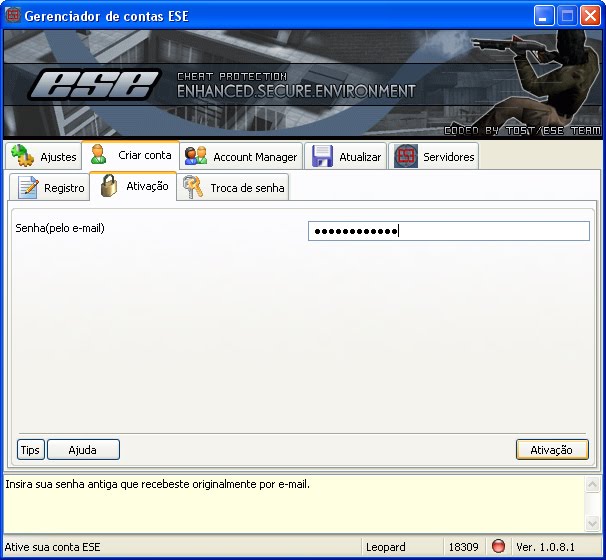Click the Registro notepad and pencil icon

pos(28,187)
